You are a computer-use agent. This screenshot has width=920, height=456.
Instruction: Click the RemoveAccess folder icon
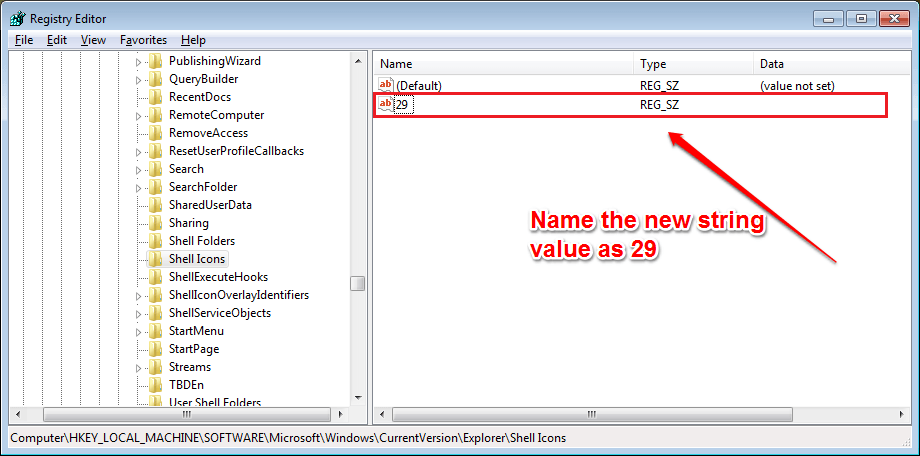(155, 133)
